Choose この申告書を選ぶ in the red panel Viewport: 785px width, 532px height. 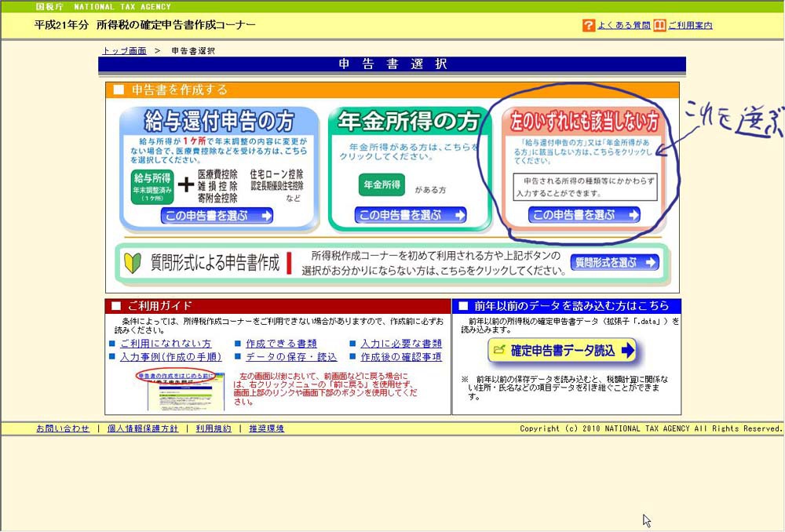coord(584,215)
